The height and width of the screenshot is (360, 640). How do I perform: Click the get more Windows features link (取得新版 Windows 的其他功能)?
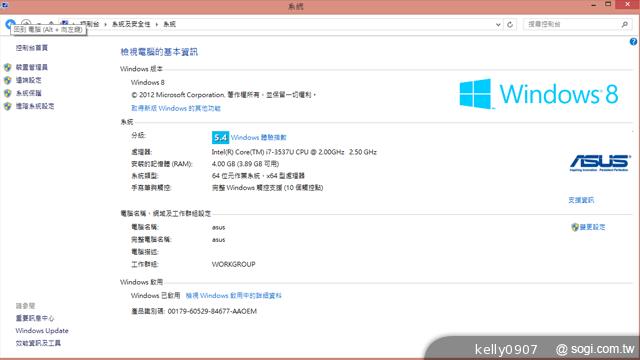pyautogui.click(x=176, y=108)
